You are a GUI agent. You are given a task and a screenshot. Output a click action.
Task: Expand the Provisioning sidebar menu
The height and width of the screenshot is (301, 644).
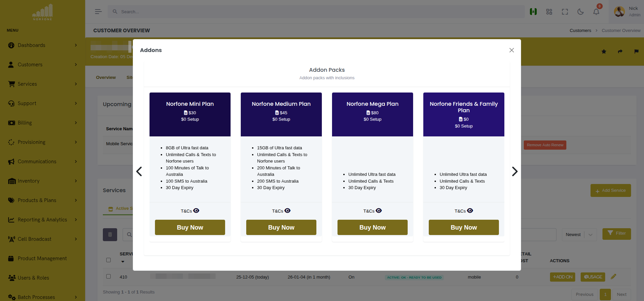tap(43, 142)
